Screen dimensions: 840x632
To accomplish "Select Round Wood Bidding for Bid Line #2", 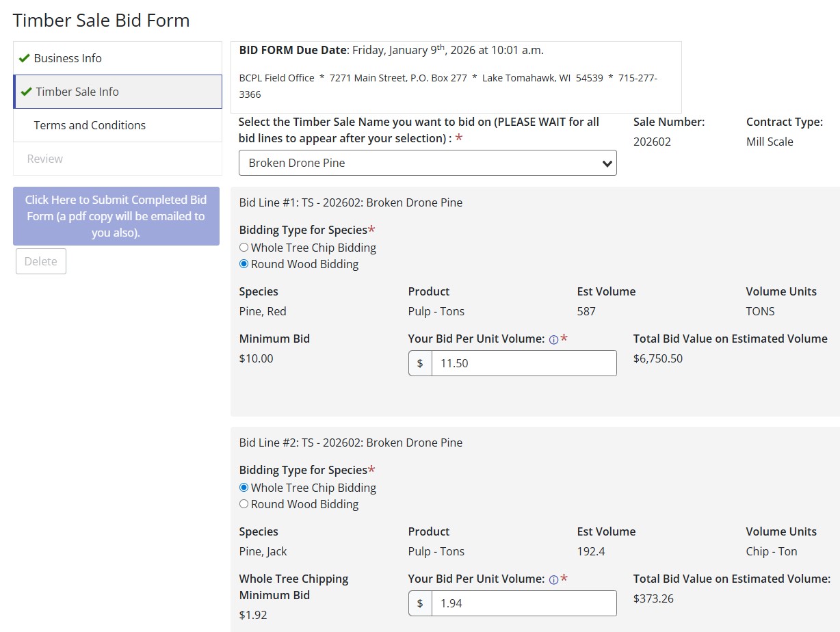I will pos(244,504).
